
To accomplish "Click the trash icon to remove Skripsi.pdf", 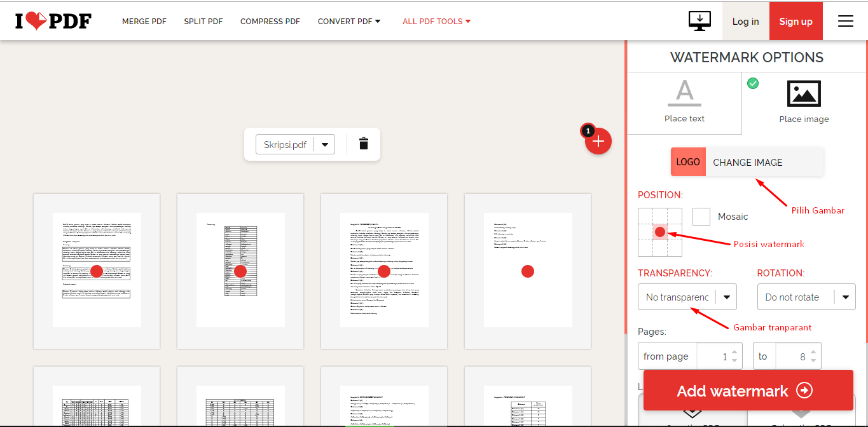I will point(363,144).
